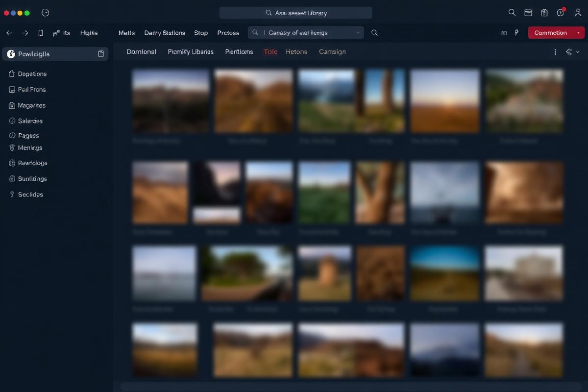Switch to the Dornional tab
The image size is (588, 392).
142,52
